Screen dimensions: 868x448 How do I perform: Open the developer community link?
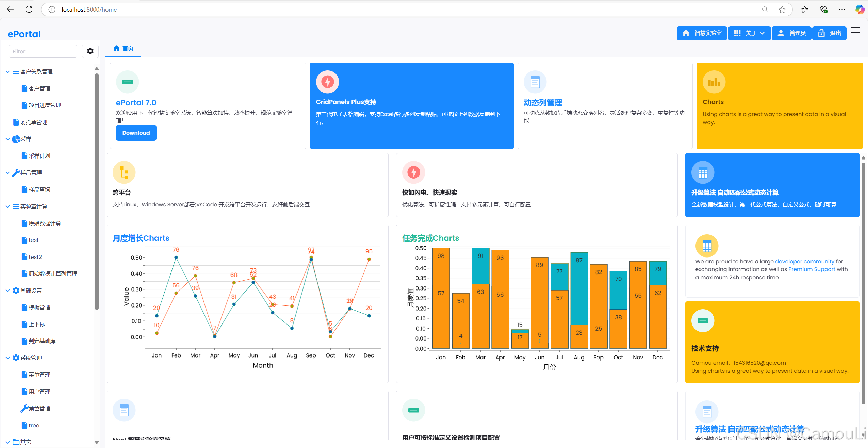(804, 261)
